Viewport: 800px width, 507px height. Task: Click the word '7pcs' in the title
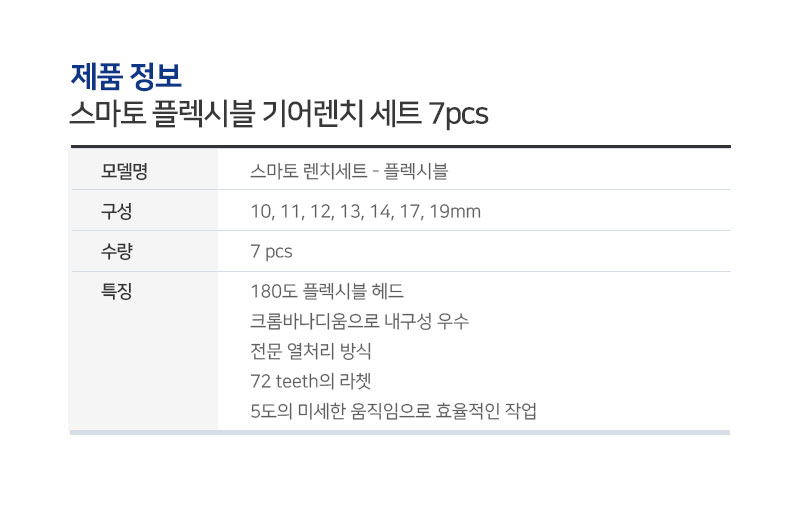point(458,115)
